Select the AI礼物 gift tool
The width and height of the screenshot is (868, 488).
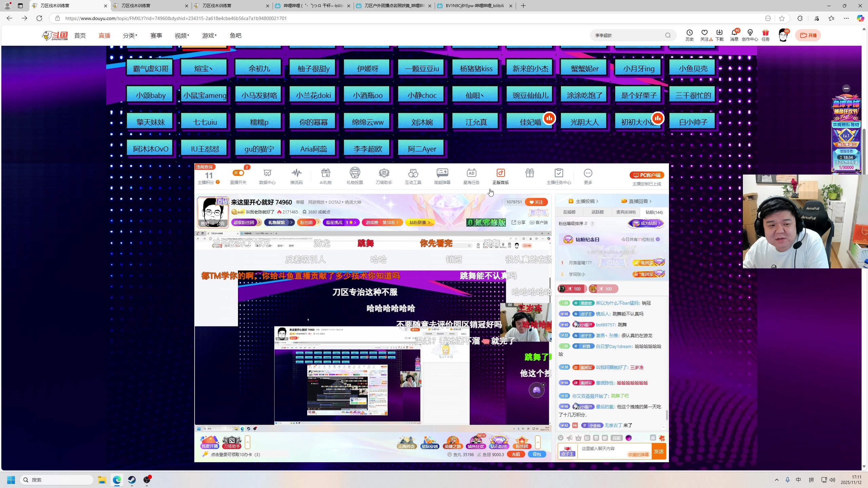[x=325, y=176]
